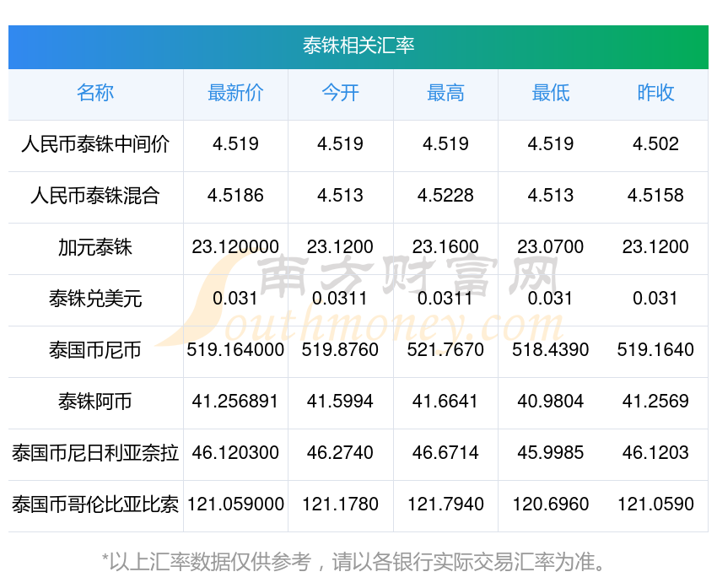
Task: Click the 最高 column header
Action: 445,93
